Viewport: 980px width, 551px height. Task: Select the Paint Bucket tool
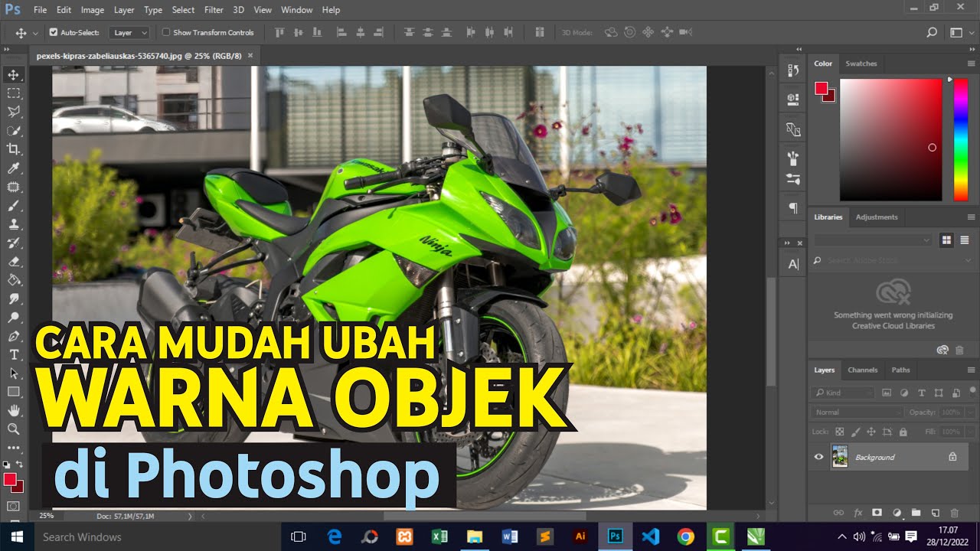pyautogui.click(x=14, y=280)
